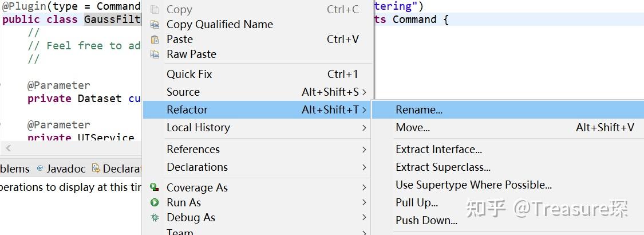The width and height of the screenshot is (644, 235).
Task: Click the Coverage As icon
Action: coord(155,187)
